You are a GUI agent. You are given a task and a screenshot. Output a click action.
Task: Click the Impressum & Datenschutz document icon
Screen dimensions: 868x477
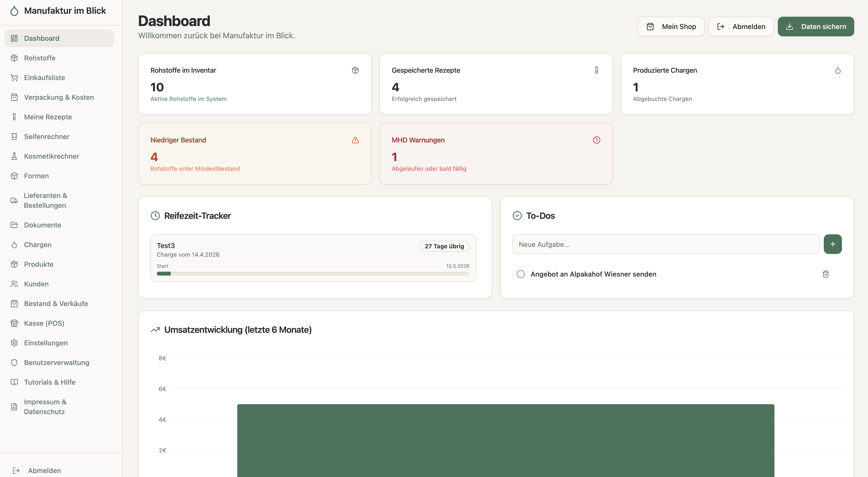[14, 407]
